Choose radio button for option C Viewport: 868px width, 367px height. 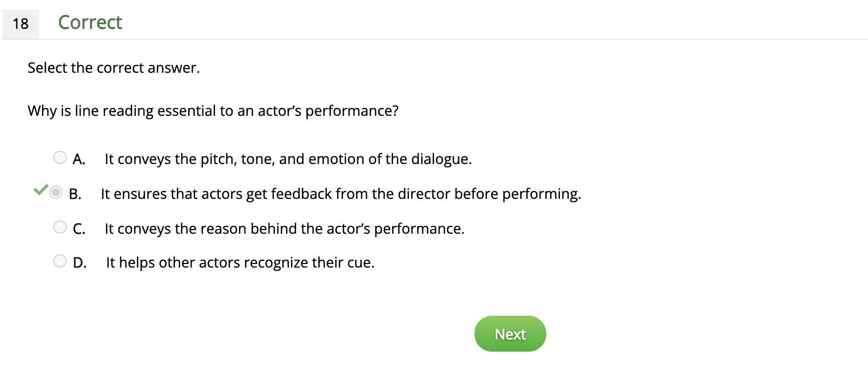click(x=60, y=227)
